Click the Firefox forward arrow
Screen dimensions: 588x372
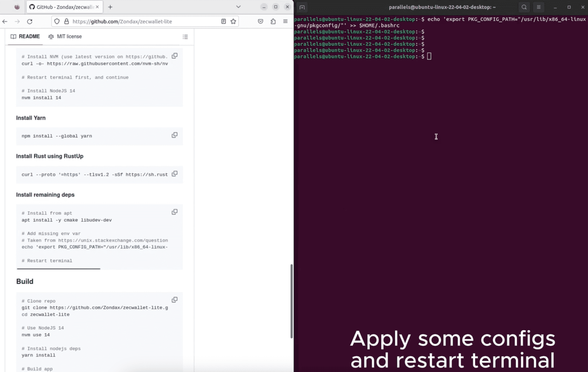17,21
